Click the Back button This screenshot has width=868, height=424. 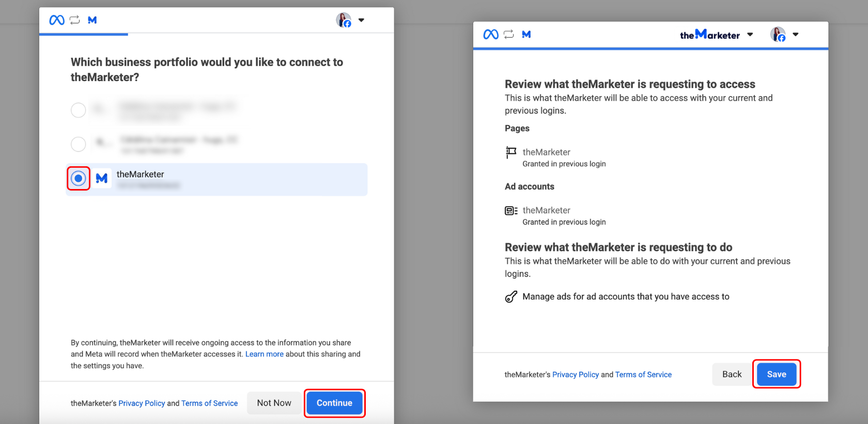[732, 374]
